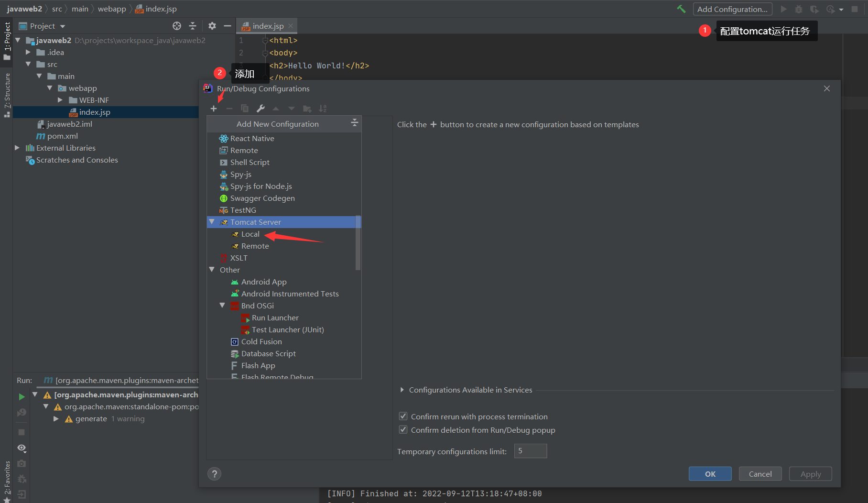Viewport: 868px width, 503px height.
Task: Click the Cancel button
Action: 760,474
